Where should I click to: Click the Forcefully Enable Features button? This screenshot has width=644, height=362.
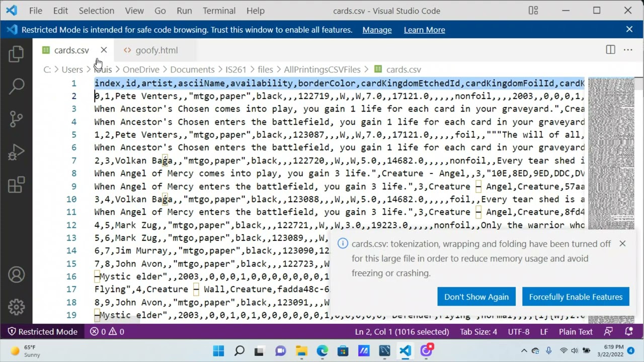coord(576,297)
